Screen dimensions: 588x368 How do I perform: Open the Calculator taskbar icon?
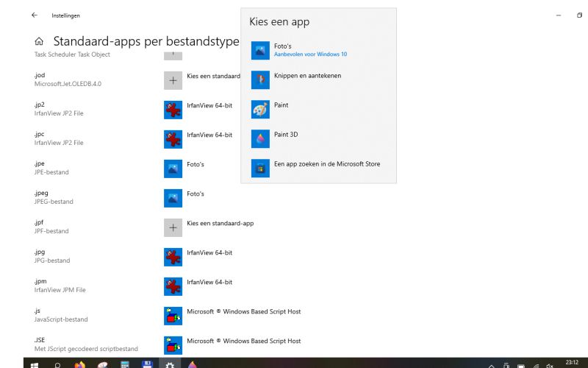pyautogui.click(x=125, y=364)
